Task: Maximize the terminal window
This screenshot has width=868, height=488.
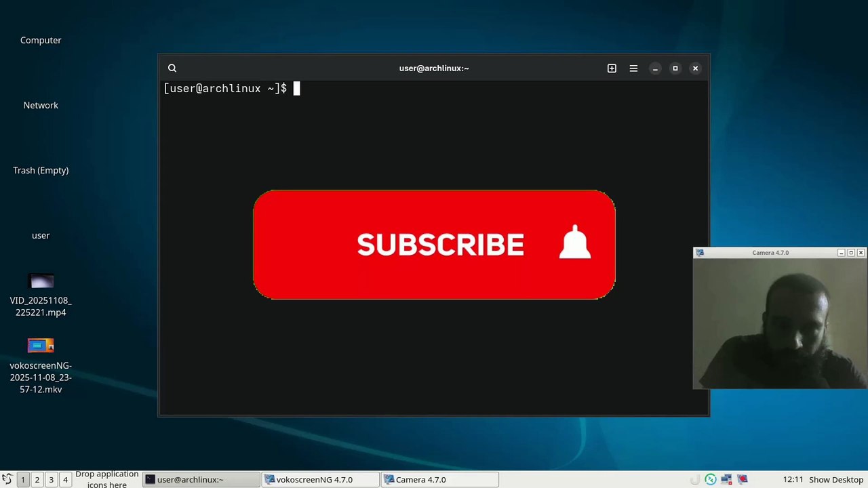Action: (x=675, y=68)
